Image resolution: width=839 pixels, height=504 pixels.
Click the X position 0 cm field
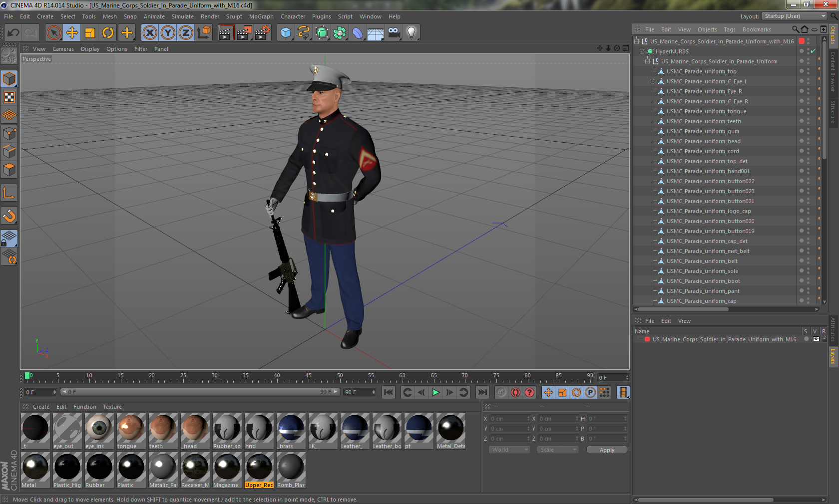509,419
